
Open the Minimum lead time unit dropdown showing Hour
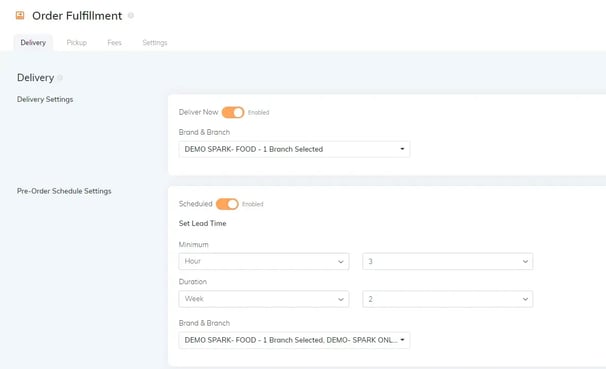coord(264,262)
